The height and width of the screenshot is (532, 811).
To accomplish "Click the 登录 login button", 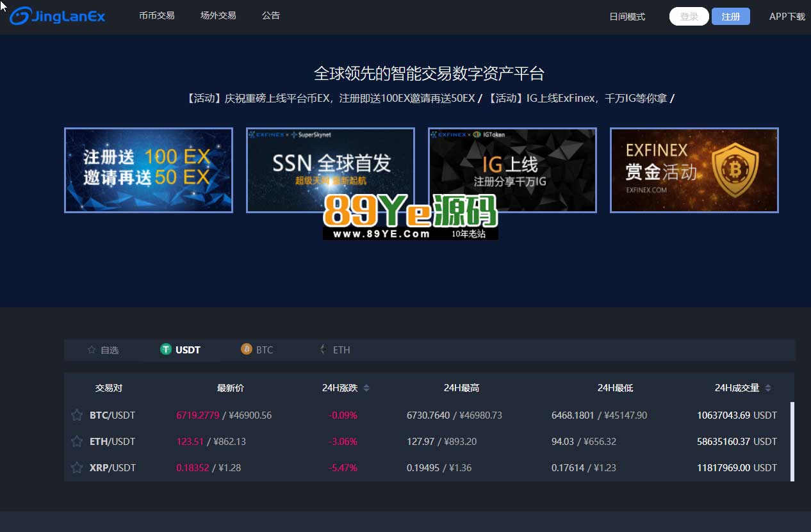I will coord(689,17).
